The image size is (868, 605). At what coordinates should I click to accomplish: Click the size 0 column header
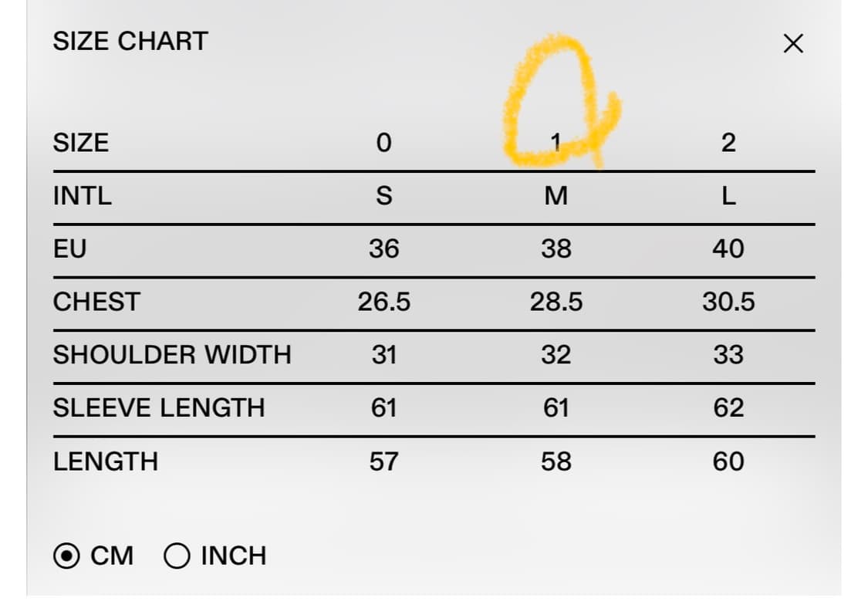[x=383, y=143]
